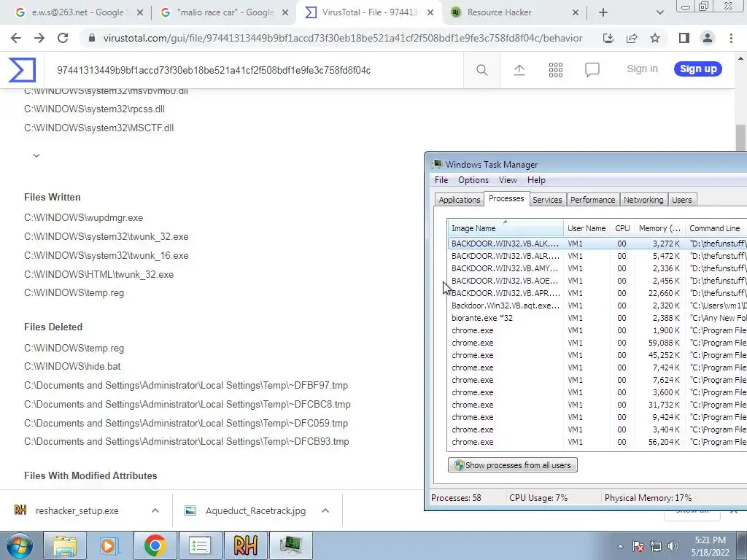Click the network tray icon
Screen dimensions: 747x560
point(656,546)
